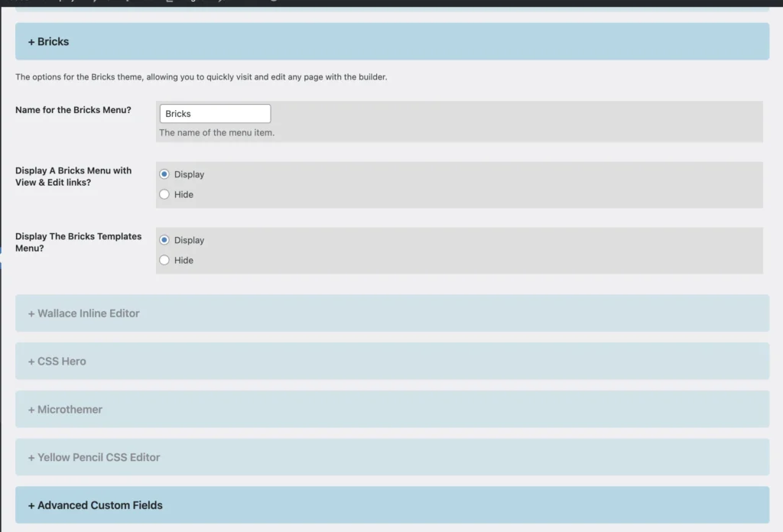Viewport: 783px width, 532px height.
Task: Select Display for the Bricks Templates Menu
Action: pos(164,239)
